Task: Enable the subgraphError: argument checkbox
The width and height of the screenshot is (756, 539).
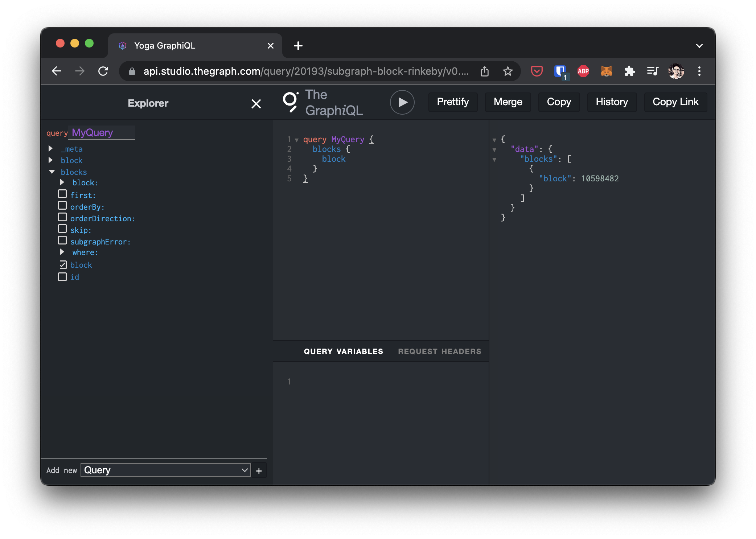Action: pos(62,240)
